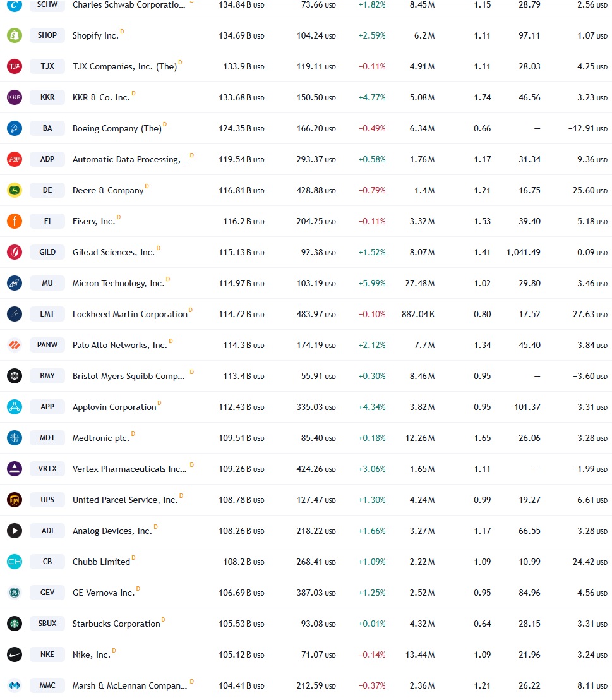
Task: Select the PANW ticker badge
Action: (x=47, y=345)
